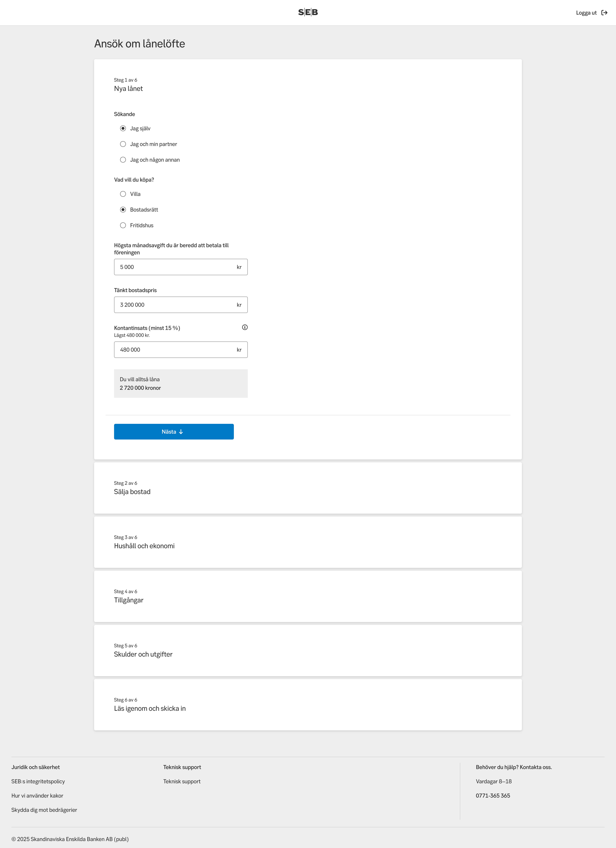Click 'Skydda dig mot bedrägerier' in the footer
This screenshot has width=616, height=848.
pos(44,810)
